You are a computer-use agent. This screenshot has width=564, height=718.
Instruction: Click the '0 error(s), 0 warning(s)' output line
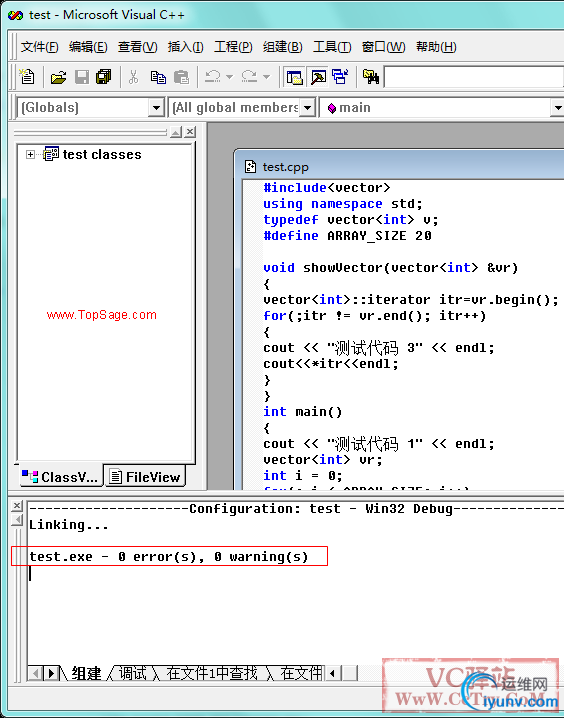click(x=169, y=557)
